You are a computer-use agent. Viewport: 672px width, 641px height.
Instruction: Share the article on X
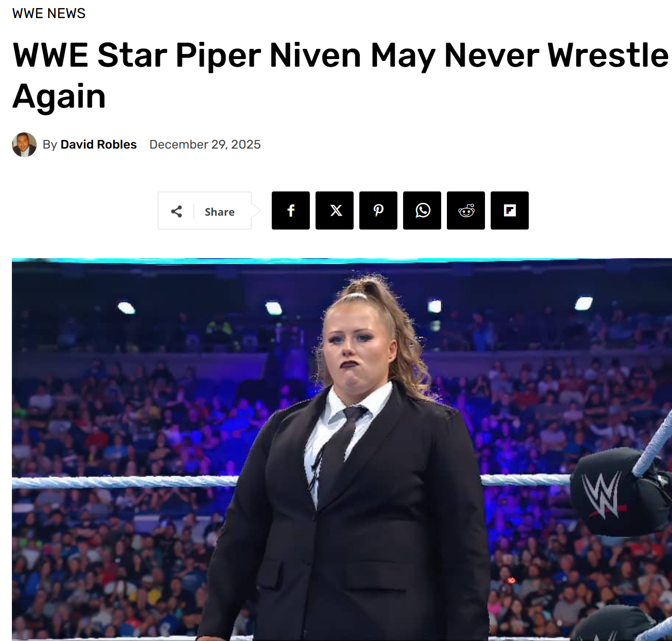(x=335, y=210)
